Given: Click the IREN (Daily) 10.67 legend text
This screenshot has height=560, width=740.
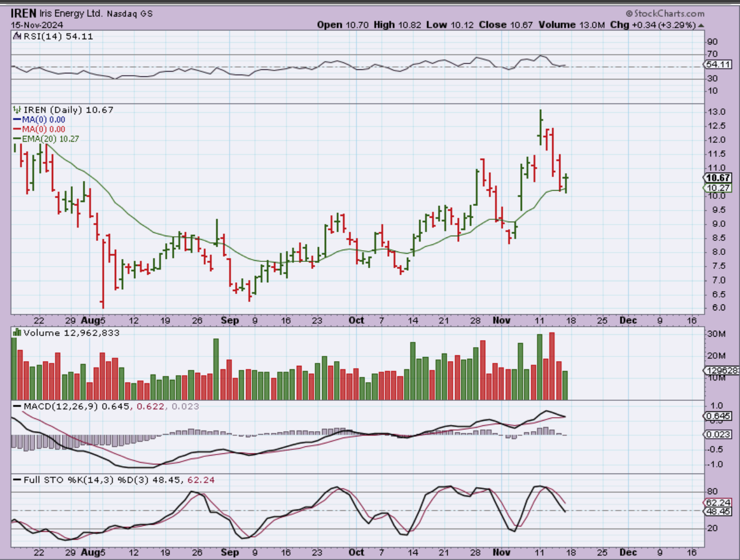Looking at the screenshot, I should [68, 110].
